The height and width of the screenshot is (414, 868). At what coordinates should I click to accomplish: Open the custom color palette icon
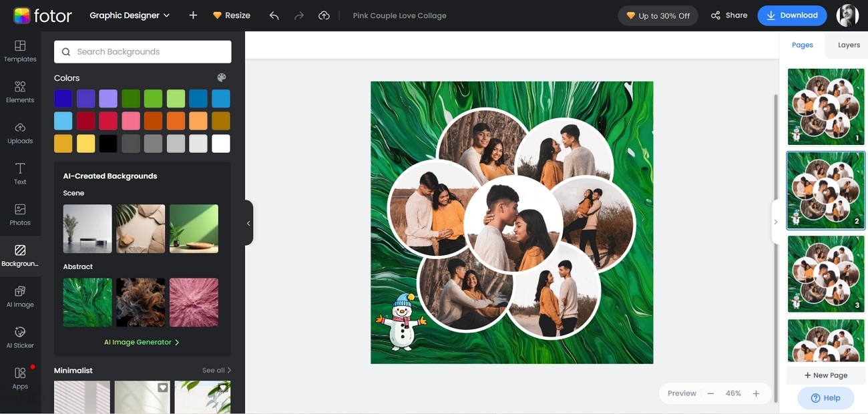(222, 78)
